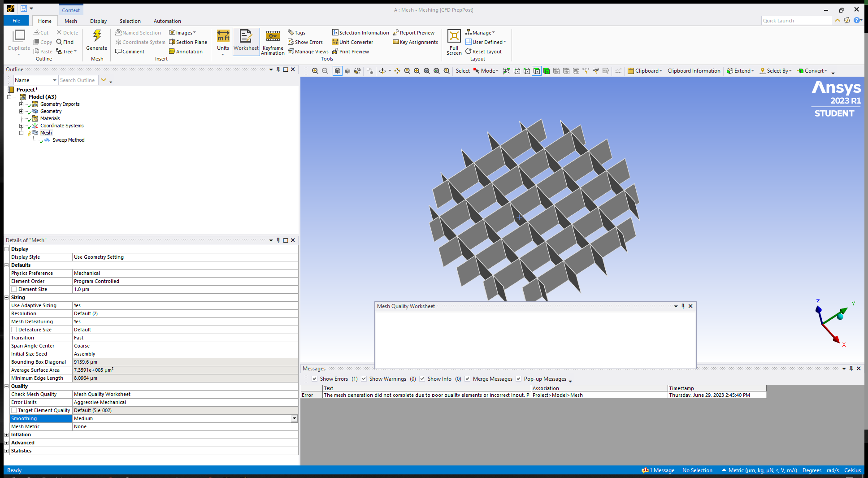The height and width of the screenshot is (478, 868).
Task: Select the Body selection filter green cube
Action: coord(547,71)
